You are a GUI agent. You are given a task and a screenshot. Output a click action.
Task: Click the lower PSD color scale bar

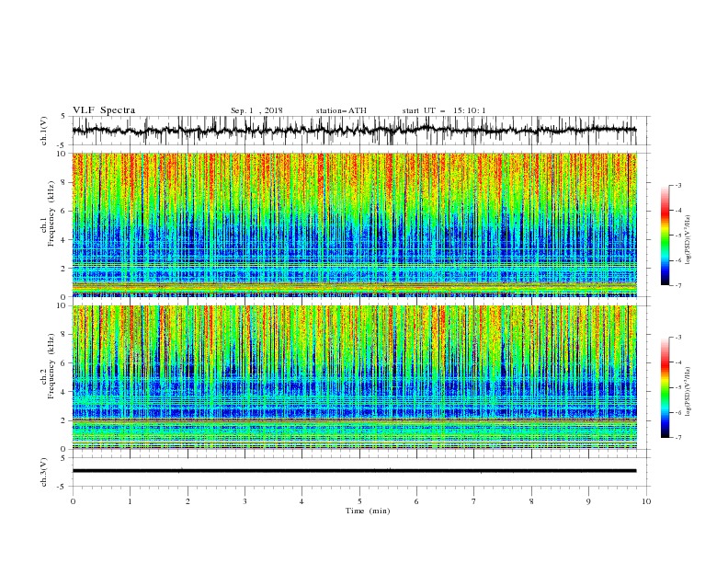[x=665, y=387]
